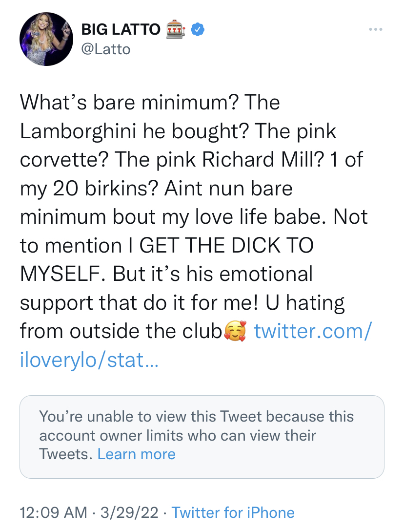Open the Twitter for iPhone source link
404x532 pixels.
click(x=233, y=513)
